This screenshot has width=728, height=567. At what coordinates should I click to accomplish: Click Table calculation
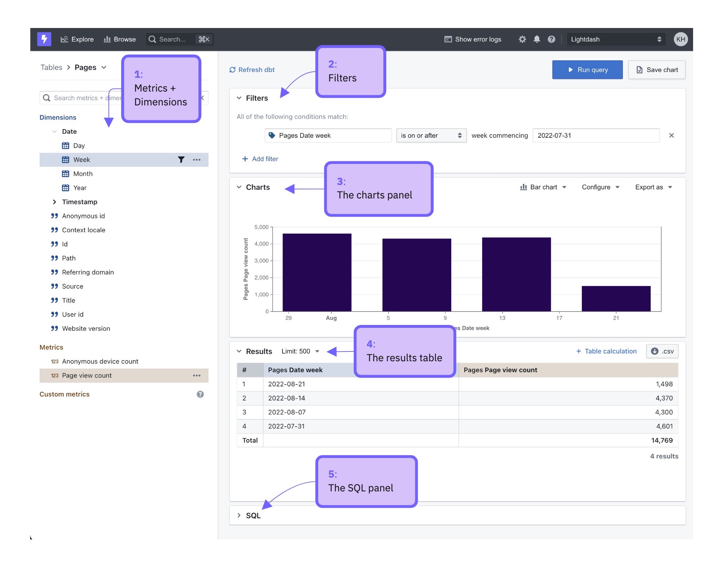click(x=606, y=351)
